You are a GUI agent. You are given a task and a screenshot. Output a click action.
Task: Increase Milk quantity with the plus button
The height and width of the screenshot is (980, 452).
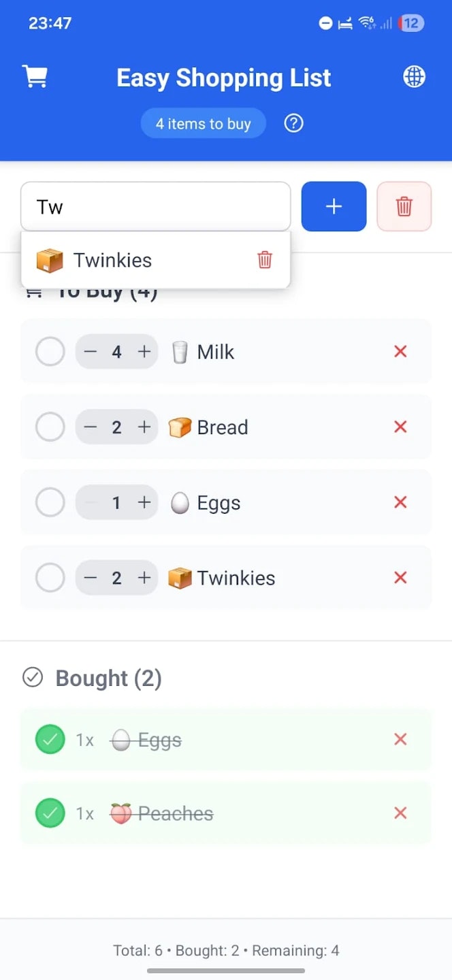tap(144, 351)
